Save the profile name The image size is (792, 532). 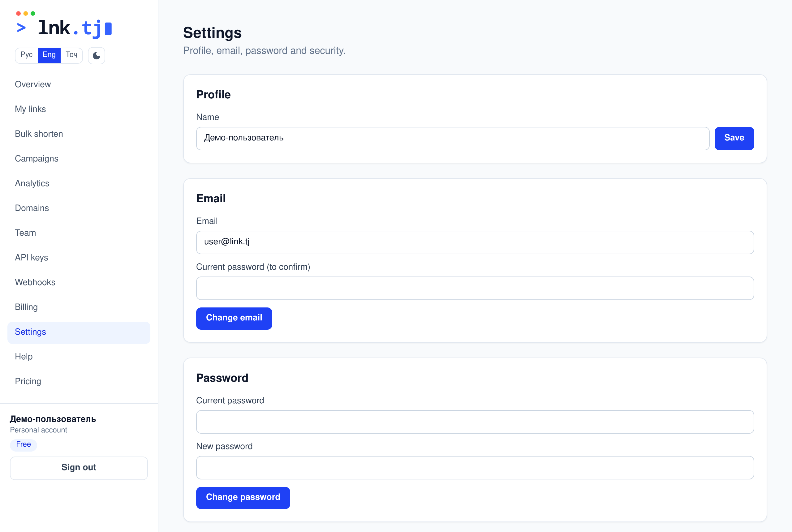(x=734, y=139)
